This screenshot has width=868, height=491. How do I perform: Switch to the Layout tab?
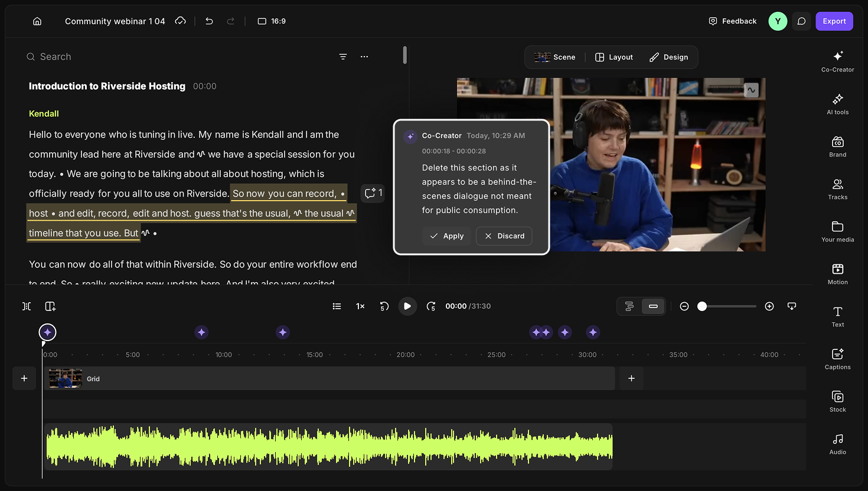tap(614, 57)
